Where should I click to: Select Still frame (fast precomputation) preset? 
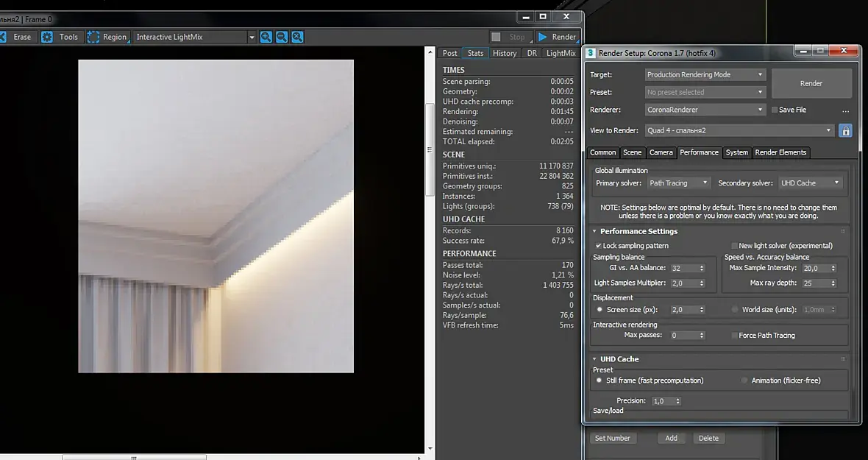coord(599,381)
